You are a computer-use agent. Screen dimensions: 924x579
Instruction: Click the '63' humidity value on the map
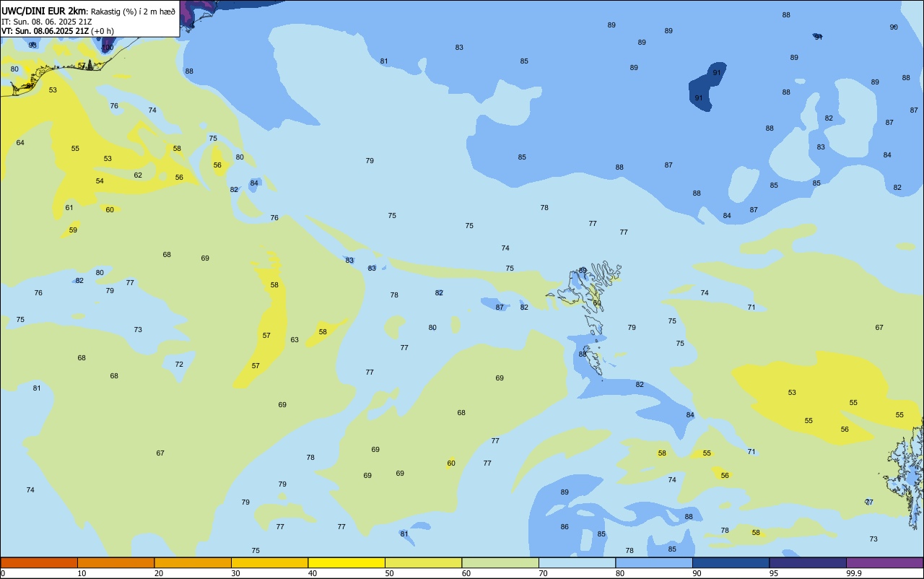tap(295, 339)
